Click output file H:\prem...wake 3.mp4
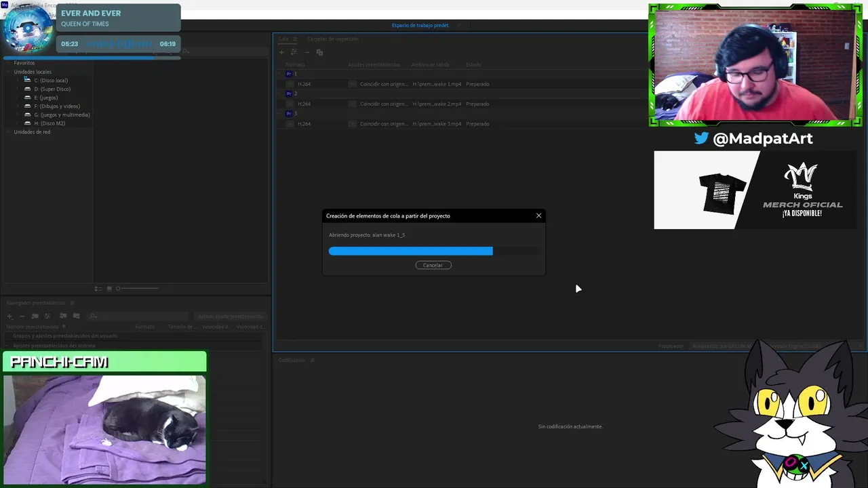The height and width of the screenshot is (488, 868). click(x=437, y=124)
